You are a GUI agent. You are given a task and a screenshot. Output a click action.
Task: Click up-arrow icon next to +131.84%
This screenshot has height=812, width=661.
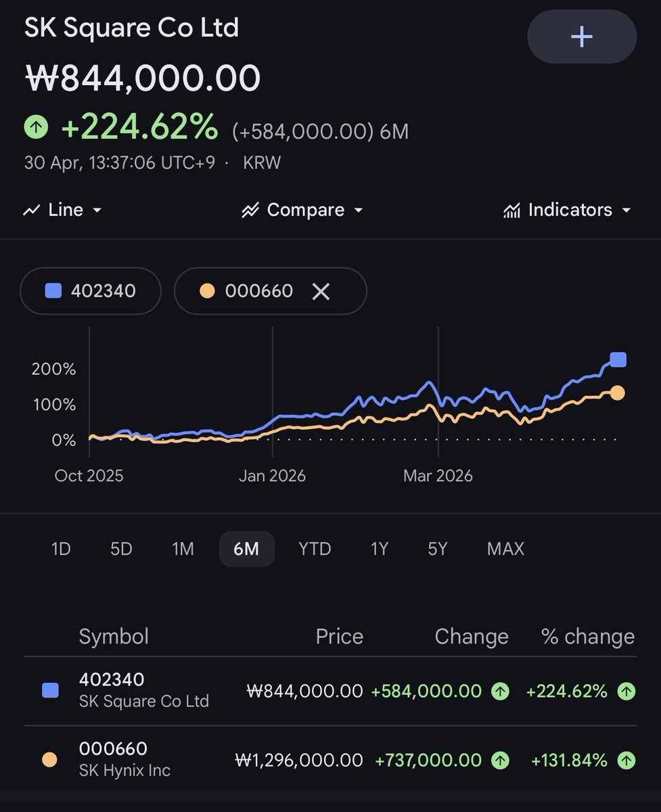[x=626, y=761]
